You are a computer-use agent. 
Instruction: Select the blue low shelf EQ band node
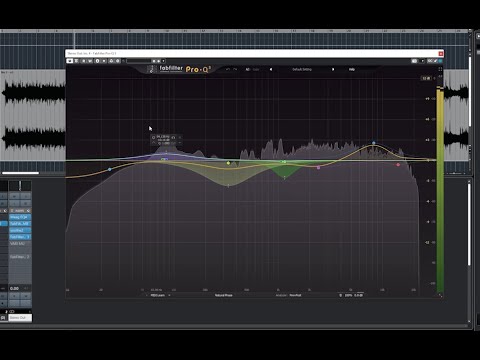coord(110,170)
